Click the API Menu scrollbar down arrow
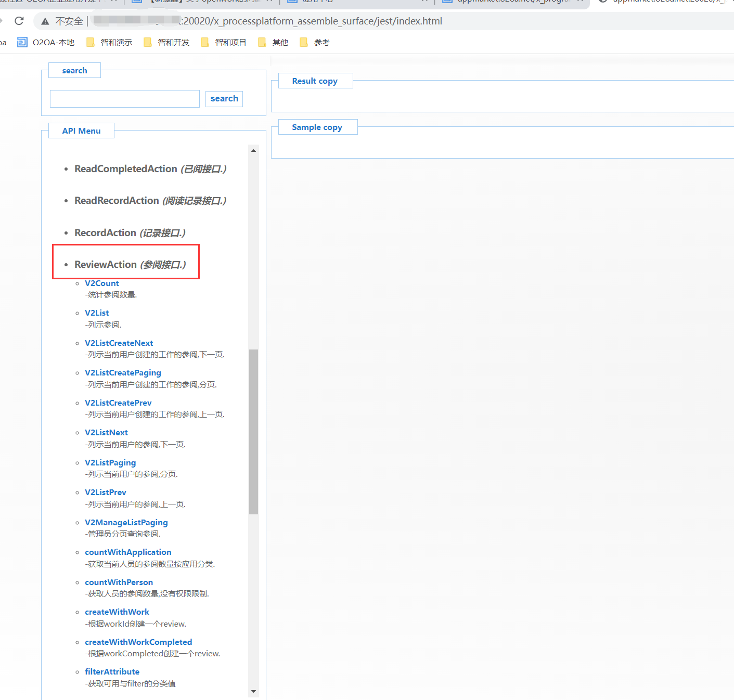Screen dimensions: 734x700 pyautogui.click(x=254, y=691)
